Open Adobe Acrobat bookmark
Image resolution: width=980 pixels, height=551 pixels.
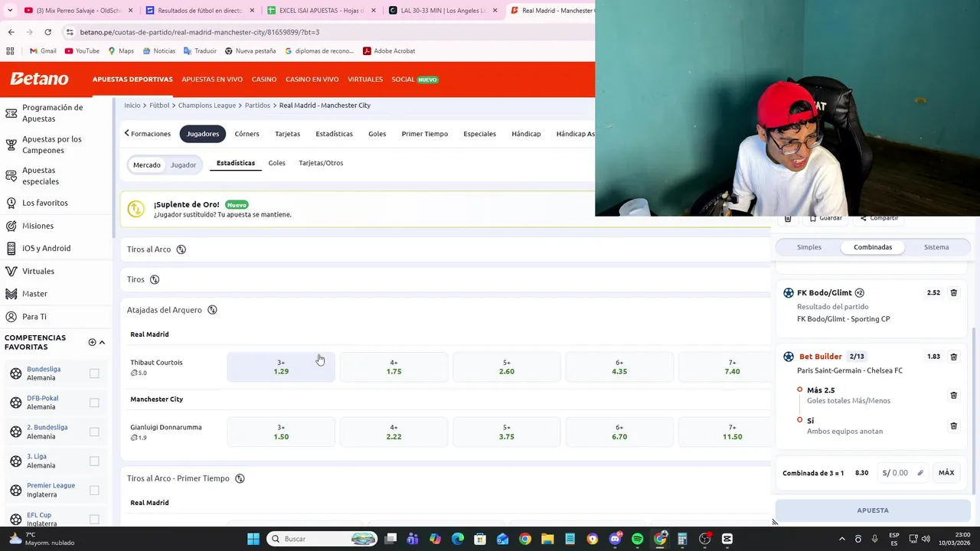(x=389, y=51)
